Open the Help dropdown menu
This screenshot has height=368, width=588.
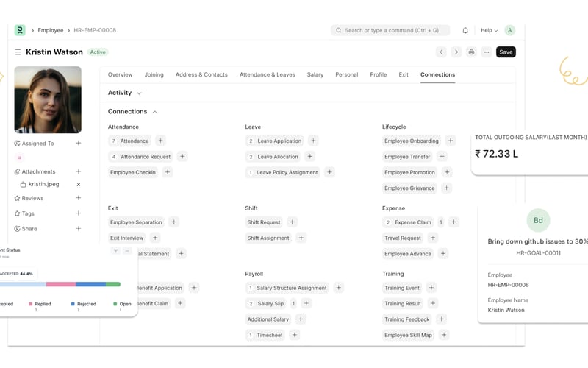(489, 31)
